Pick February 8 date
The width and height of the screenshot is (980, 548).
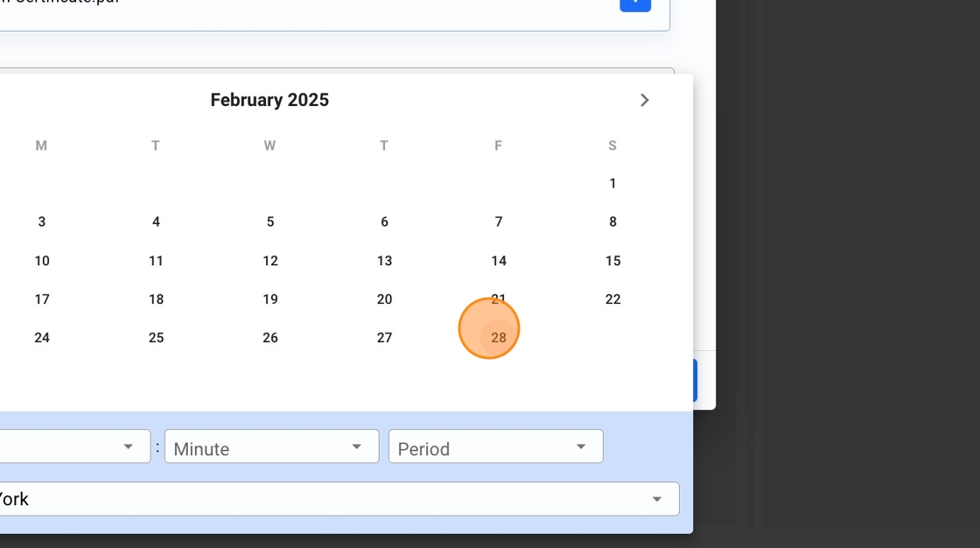(x=612, y=222)
